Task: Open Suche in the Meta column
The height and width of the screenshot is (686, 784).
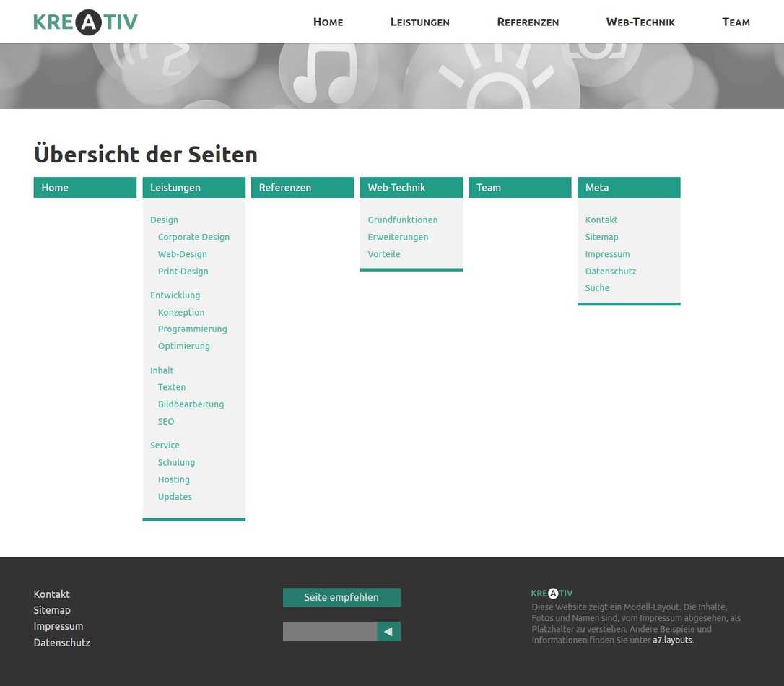Action: click(x=597, y=288)
